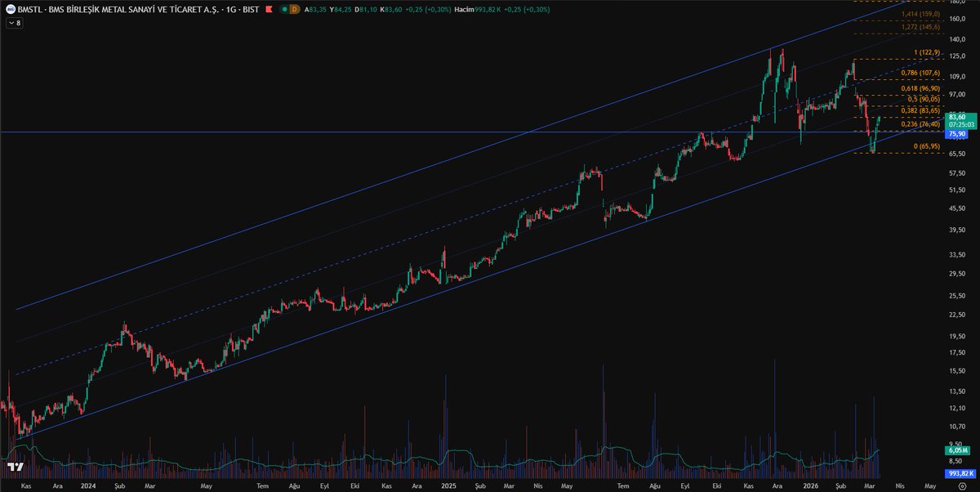The image size is (980, 492).
Task: Click the 10,70 price axis label
Action: [x=957, y=427]
